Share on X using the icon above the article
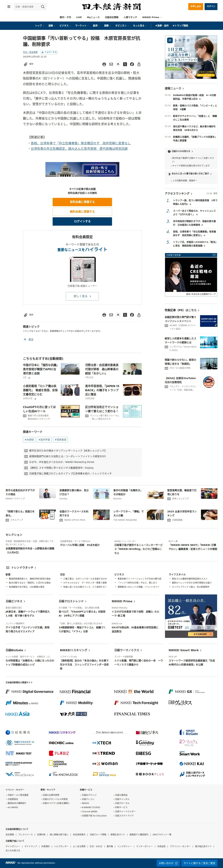Viewport: 223px width, 868px height. 125,64
